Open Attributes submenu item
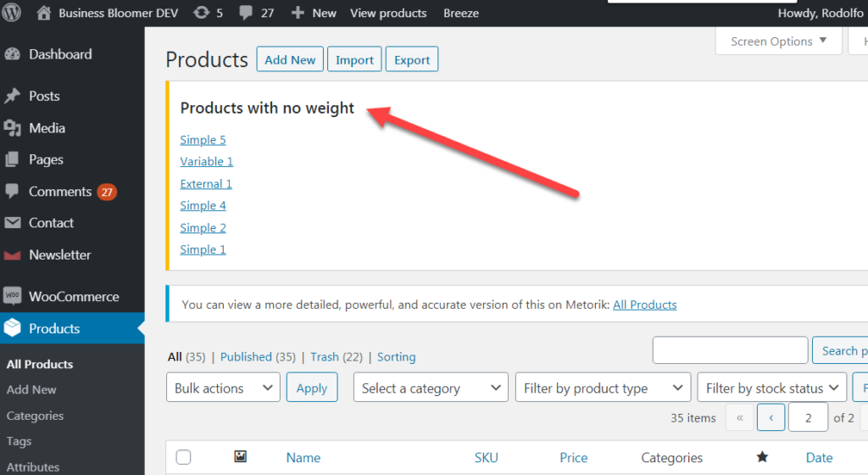868x475 pixels. click(x=33, y=467)
